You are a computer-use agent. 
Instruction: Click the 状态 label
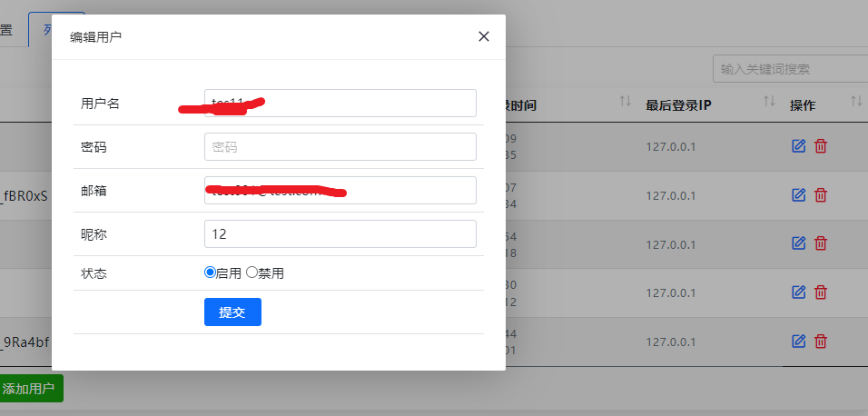click(94, 273)
